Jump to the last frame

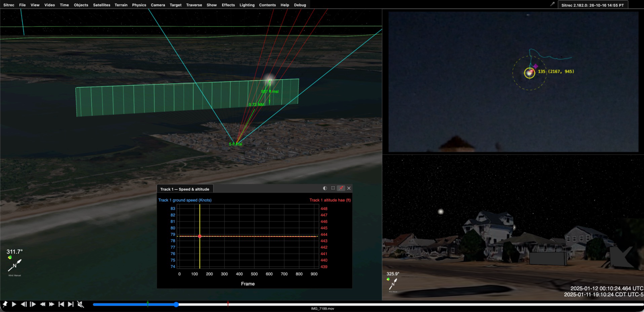point(70,304)
